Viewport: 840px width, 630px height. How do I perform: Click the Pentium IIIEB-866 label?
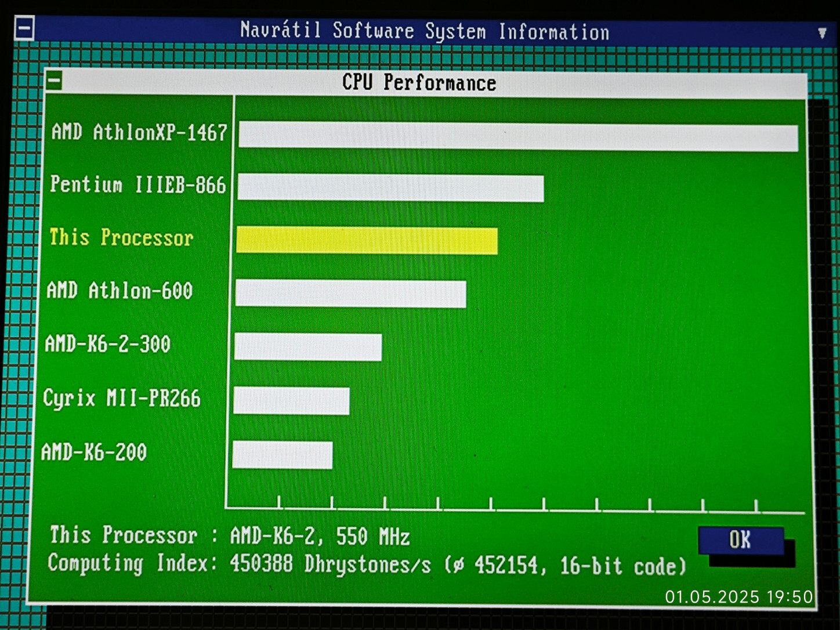(137, 185)
